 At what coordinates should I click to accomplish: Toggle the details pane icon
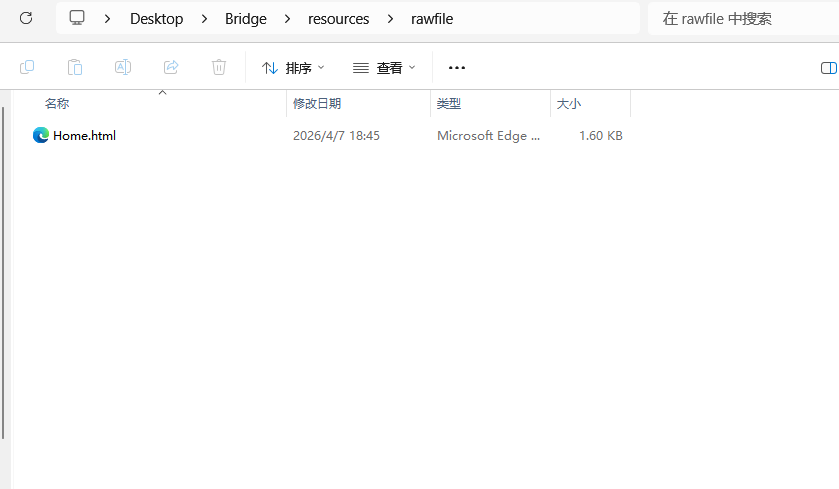click(828, 68)
